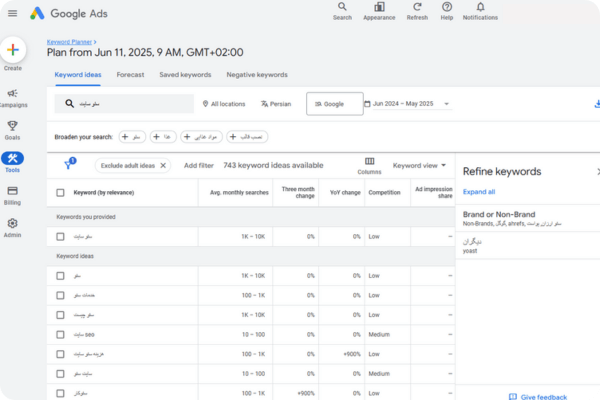The width and height of the screenshot is (600, 400).
Task: Sort by Three month change column
Action: tap(298, 193)
